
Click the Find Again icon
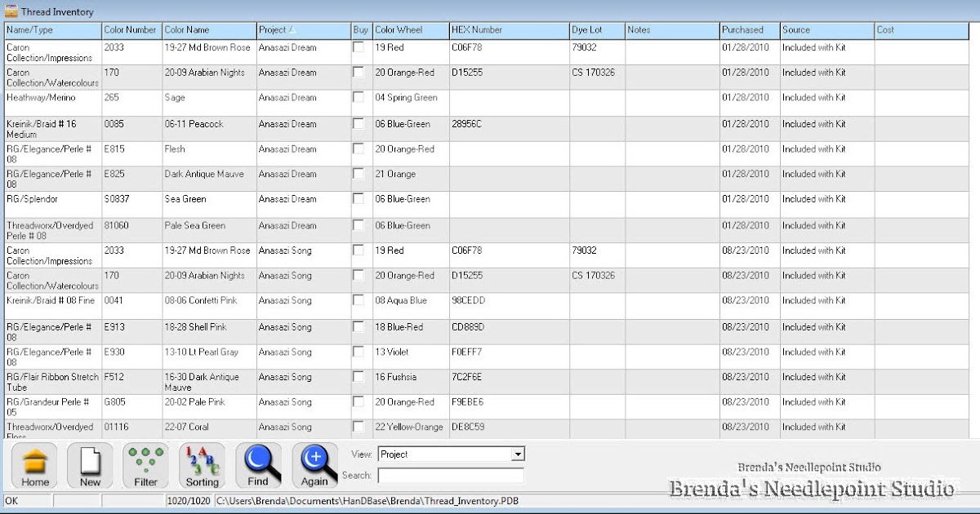click(x=314, y=465)
